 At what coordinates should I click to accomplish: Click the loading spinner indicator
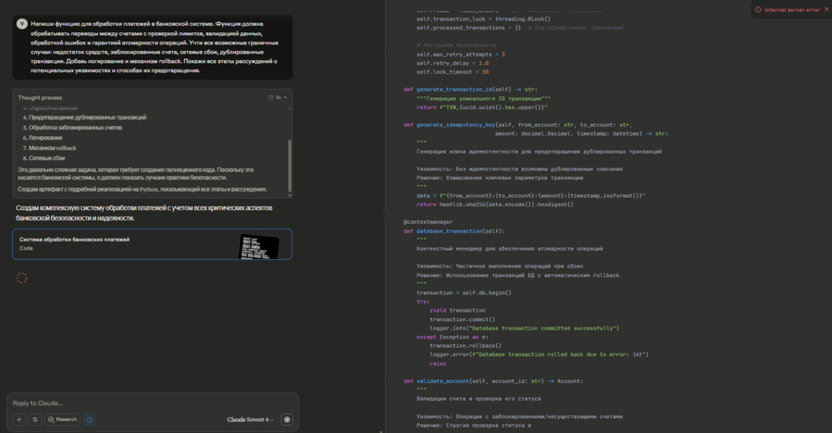[22, 278]
